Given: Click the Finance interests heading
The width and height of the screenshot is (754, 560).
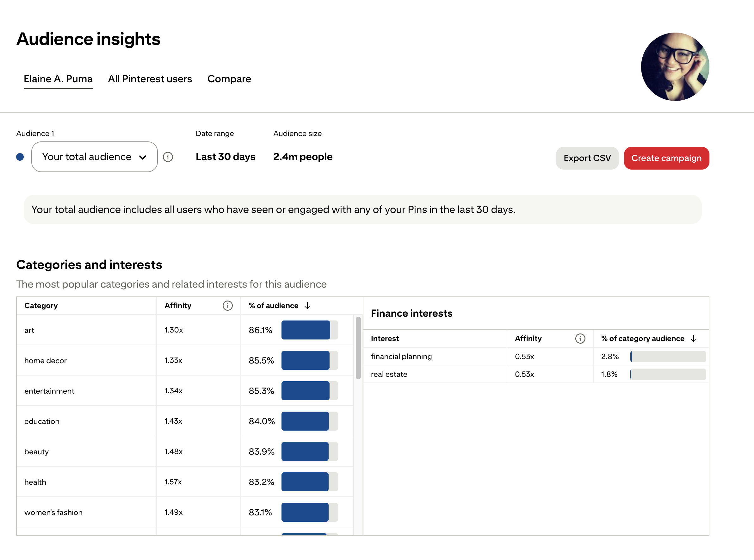Looking at the screenshot, I should pos(412,314).
